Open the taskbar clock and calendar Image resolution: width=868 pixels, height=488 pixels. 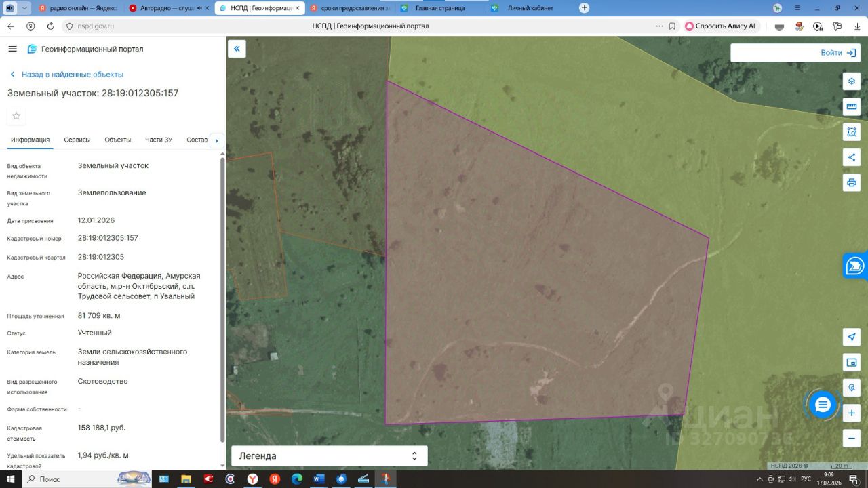[829, 479]
